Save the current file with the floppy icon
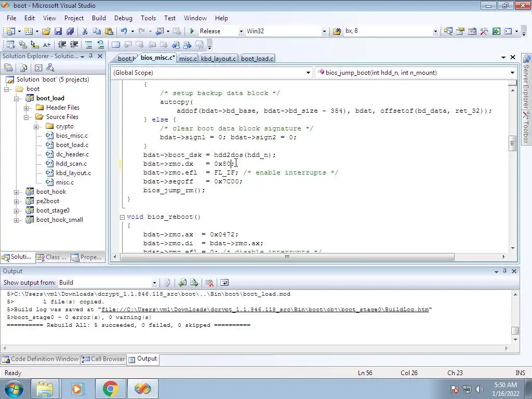 click(58, 31)
